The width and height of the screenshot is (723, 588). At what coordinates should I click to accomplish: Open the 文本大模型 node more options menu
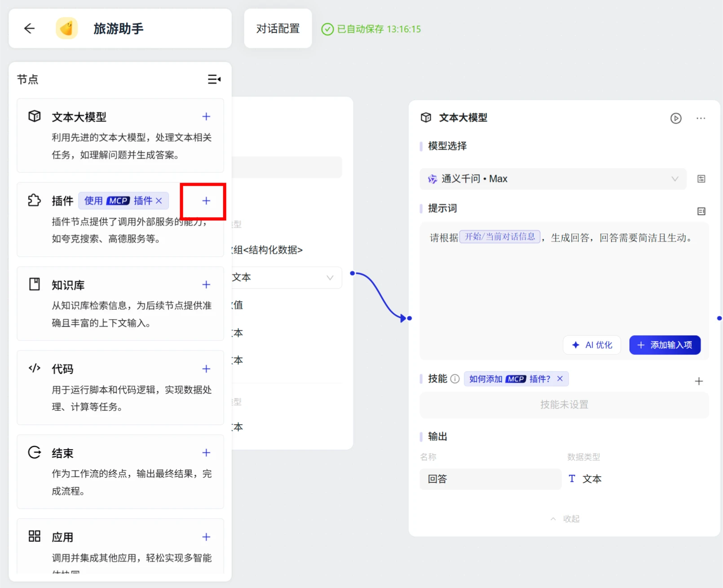coord(701,118)
